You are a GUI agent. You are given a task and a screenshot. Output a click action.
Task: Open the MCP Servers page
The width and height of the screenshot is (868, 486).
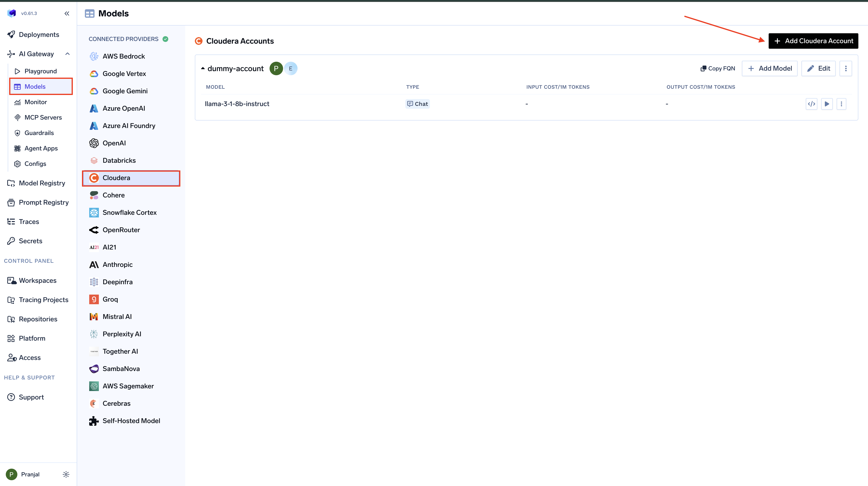(x=43, y=117)
